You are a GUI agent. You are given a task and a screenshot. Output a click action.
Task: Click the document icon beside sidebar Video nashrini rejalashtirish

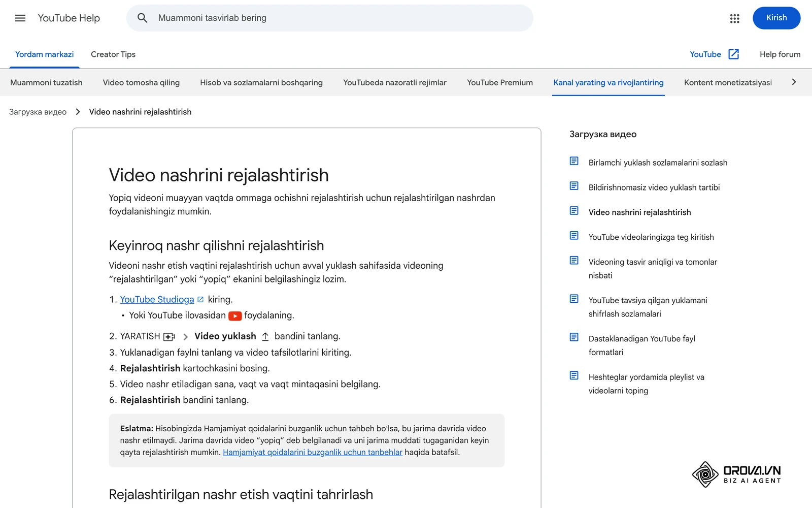[x=574, y=211]
